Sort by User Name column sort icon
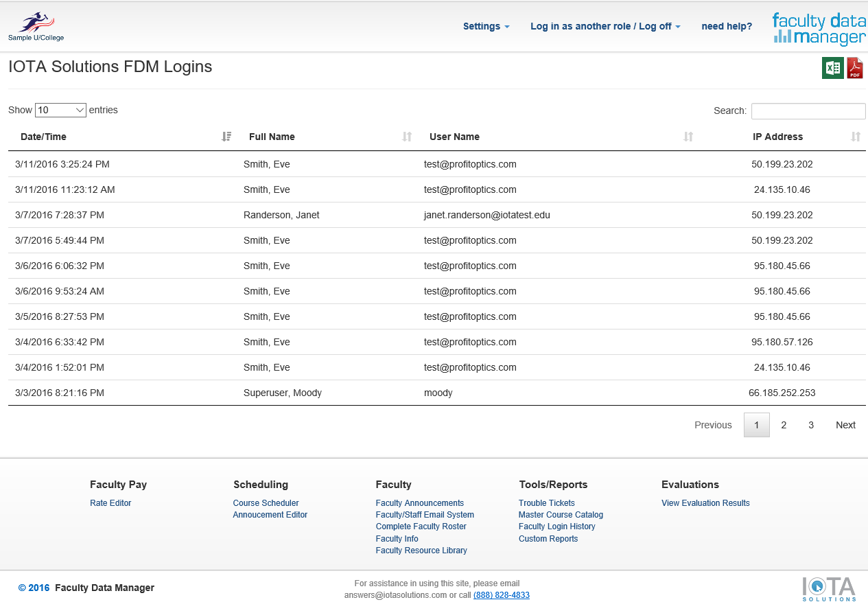Viewport: 868px width, 613px height. pos(689,137)
